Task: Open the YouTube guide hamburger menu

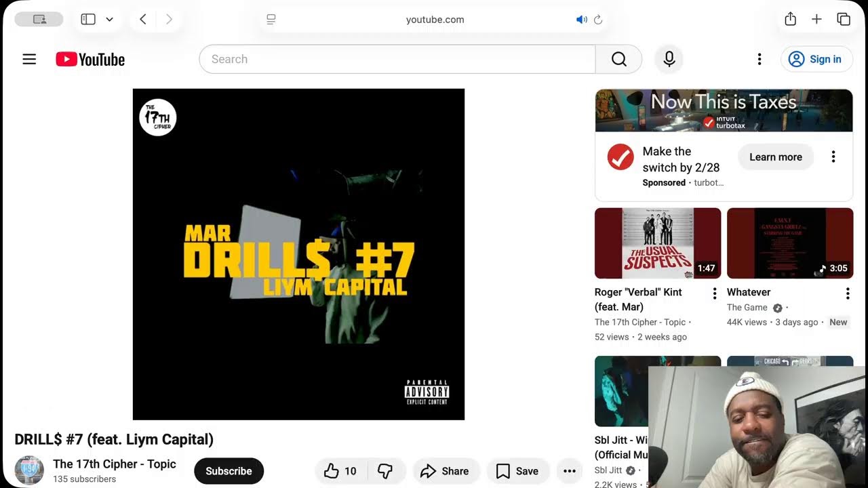Action: coord(29,59)
